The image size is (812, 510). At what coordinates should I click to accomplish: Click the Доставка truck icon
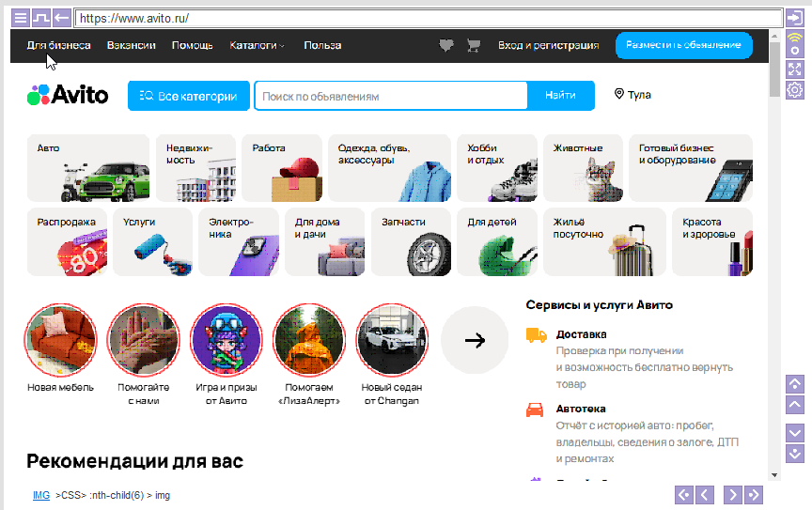[537, 335]
